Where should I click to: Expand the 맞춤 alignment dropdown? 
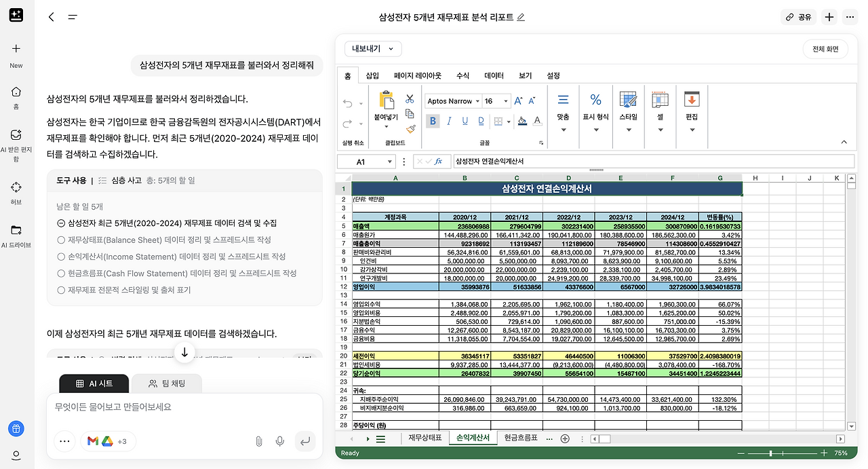(x=563, y=129)
